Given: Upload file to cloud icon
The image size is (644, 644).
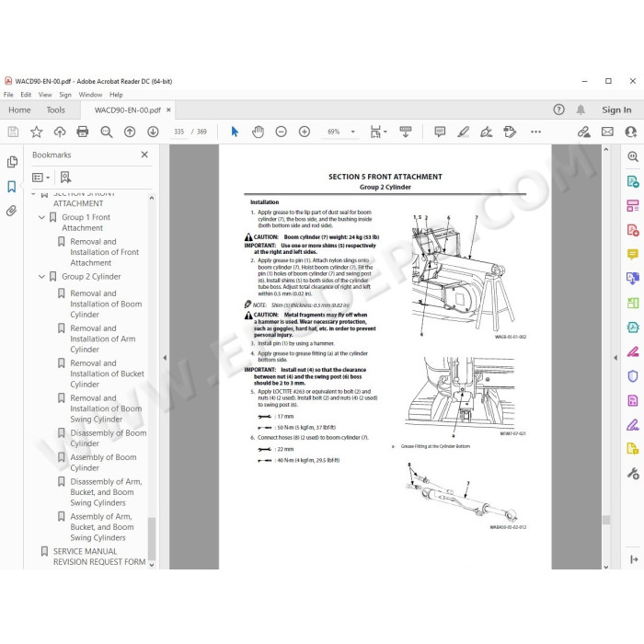Looking at the screenshot, I should [x=60, y=132].
